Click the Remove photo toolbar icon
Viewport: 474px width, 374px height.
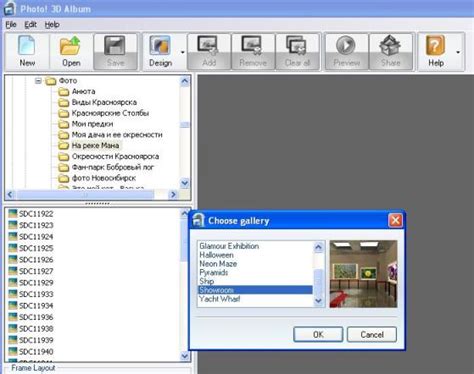(x=253, y=46)
